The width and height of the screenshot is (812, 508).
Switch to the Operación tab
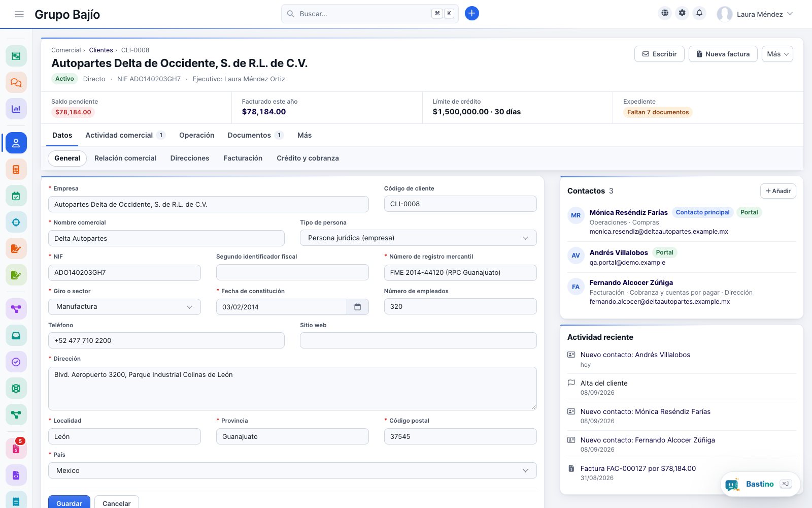(x=196, y=135)
